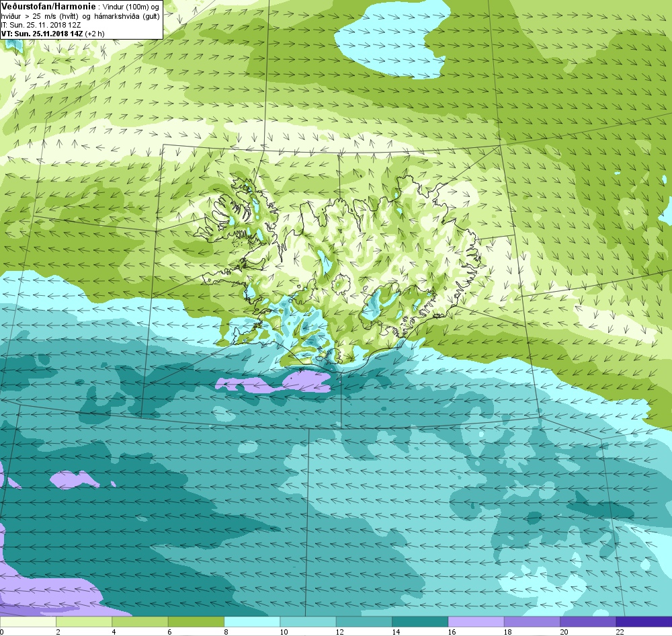The height and width of the screenshot is (636, 672).
Task: Click the medium purple 18–20 legend swatch
Action: [532, 621]
